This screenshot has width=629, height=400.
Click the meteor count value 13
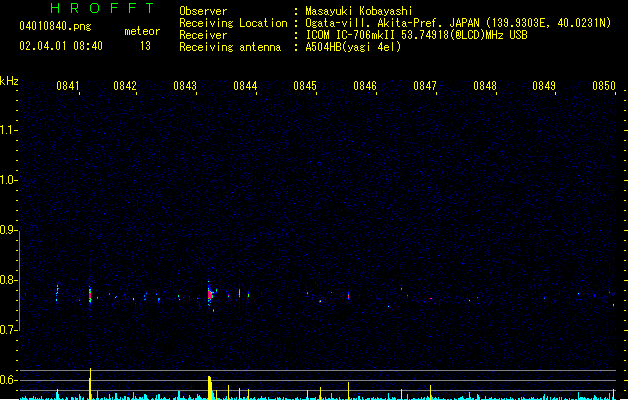[145, 46]
